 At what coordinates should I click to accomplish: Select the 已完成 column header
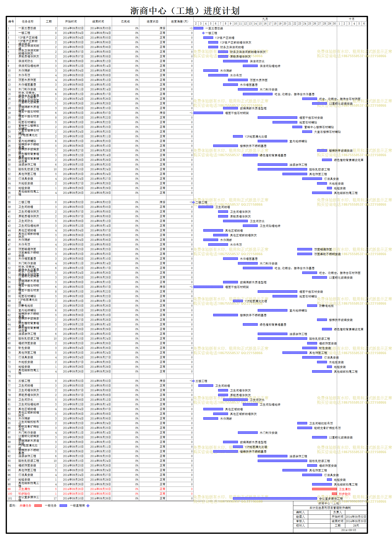[x=125, y=22]
